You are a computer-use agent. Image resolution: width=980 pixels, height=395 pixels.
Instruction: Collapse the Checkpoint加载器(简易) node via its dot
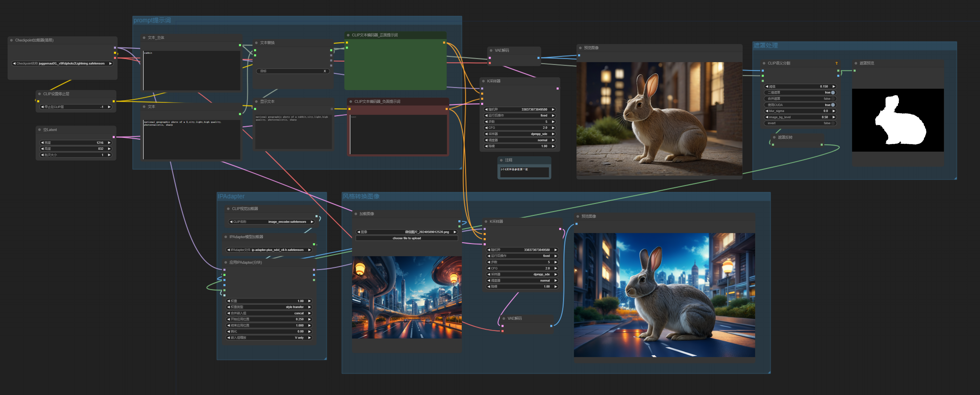point(11,40)
